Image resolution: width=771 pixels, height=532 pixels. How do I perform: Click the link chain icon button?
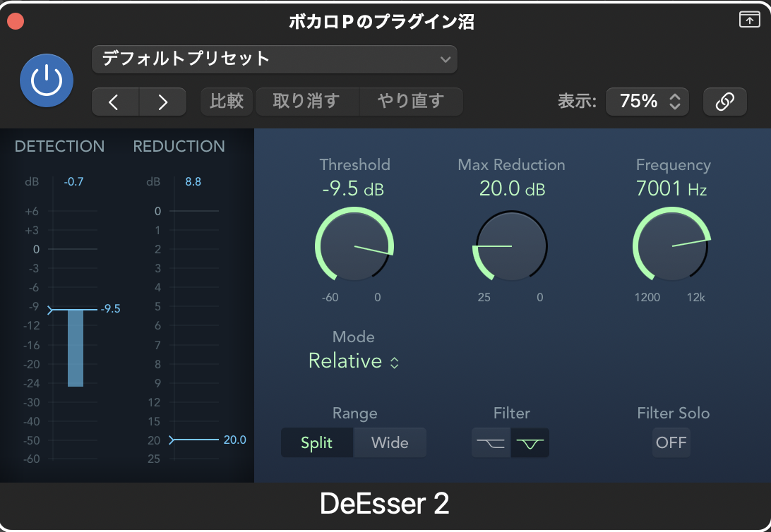(x=725, y=102)
